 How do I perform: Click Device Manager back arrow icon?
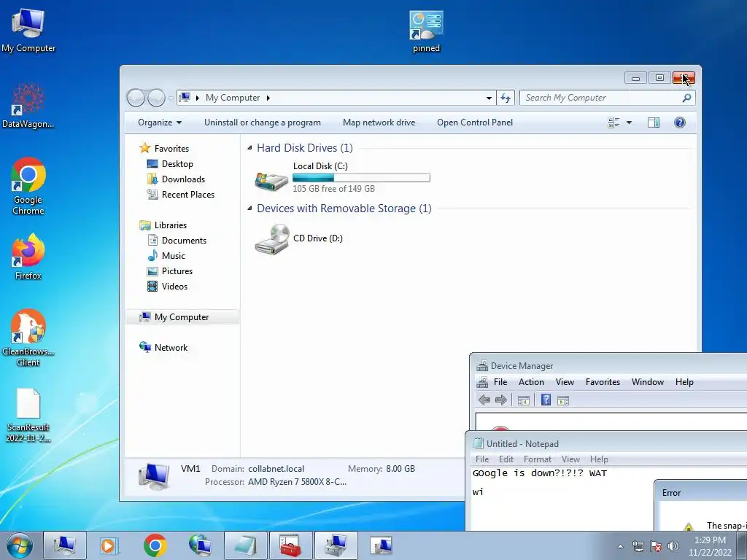(484, 400)
